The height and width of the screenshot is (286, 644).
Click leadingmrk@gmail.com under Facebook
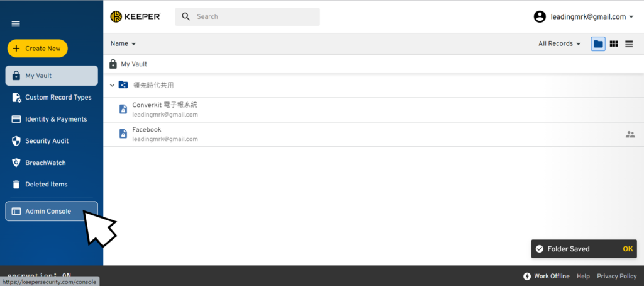tap(165, 139)
